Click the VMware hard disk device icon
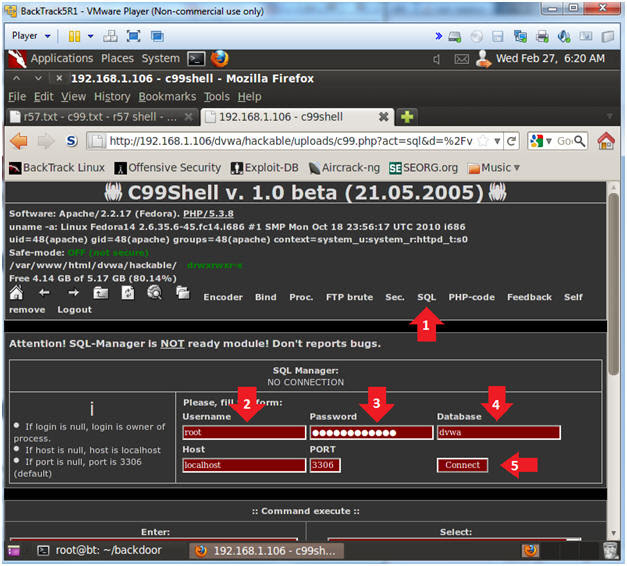Image resolution: width=627 pixels, height=566 pixels. 455,37
